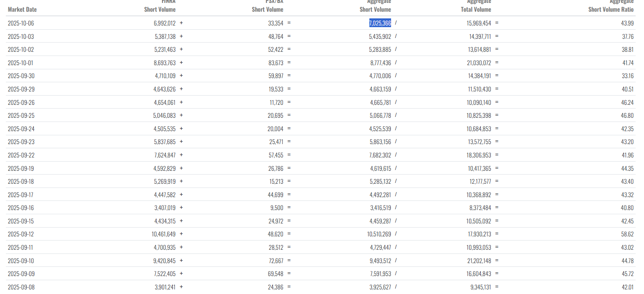Click the date 2025-09-26
This screenshot has width=644, height=294.
click(x=21, y=103)
